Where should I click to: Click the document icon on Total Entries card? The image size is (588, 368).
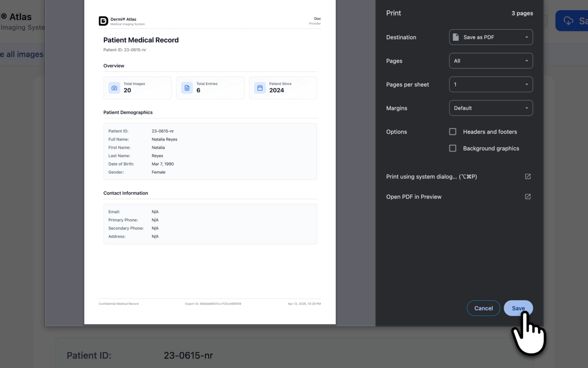click(x=187, y=88)
